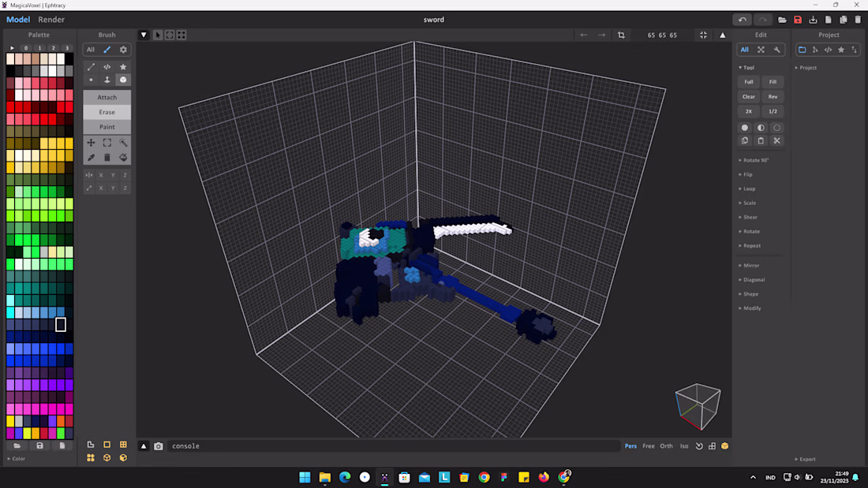Image resolution: width=868 pixels, height=488 pixels.
Task: Toggle the X mirror axis button
Action: tap(101, 175)
